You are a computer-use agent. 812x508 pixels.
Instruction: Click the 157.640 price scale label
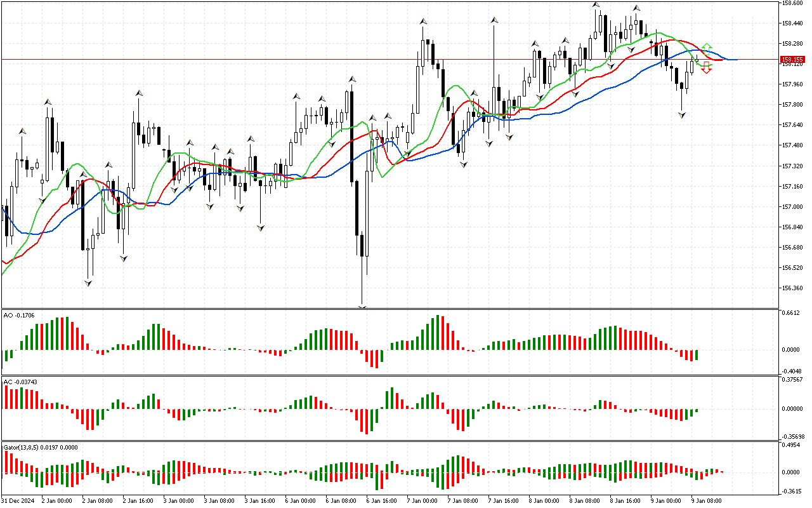click(x=792, y=125)
